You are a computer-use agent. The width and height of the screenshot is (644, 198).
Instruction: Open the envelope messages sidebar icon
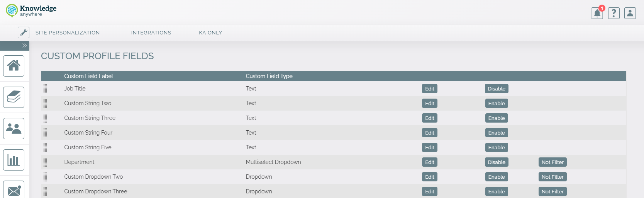coord(14,190)
